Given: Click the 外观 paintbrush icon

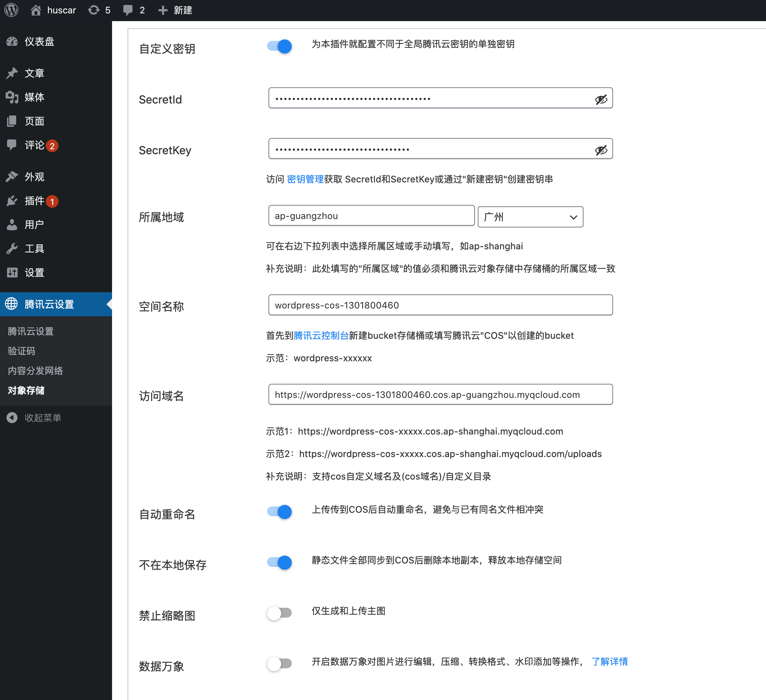Looking at the screenshot, I should coord(12,176).
